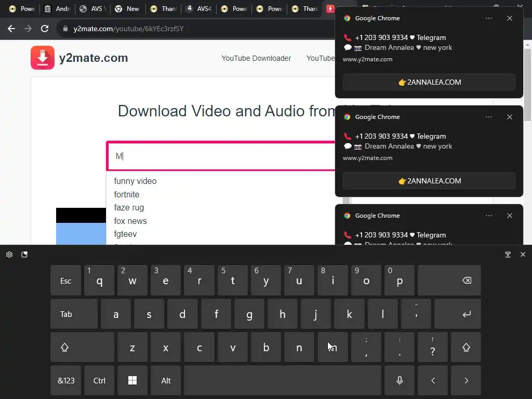The width and height of the screenshot is (532, 399).
Task: Select the 'funny video' suggestion
Action: pos(135,181)
